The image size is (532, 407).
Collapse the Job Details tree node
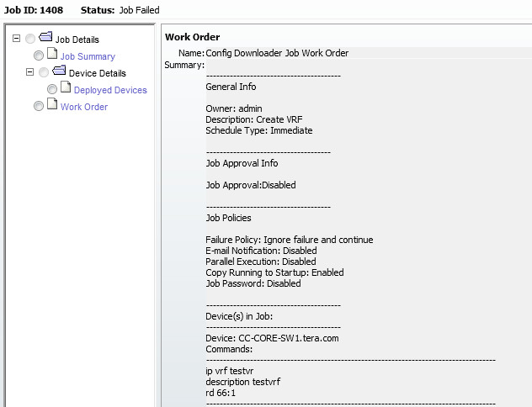coord(16,39)
